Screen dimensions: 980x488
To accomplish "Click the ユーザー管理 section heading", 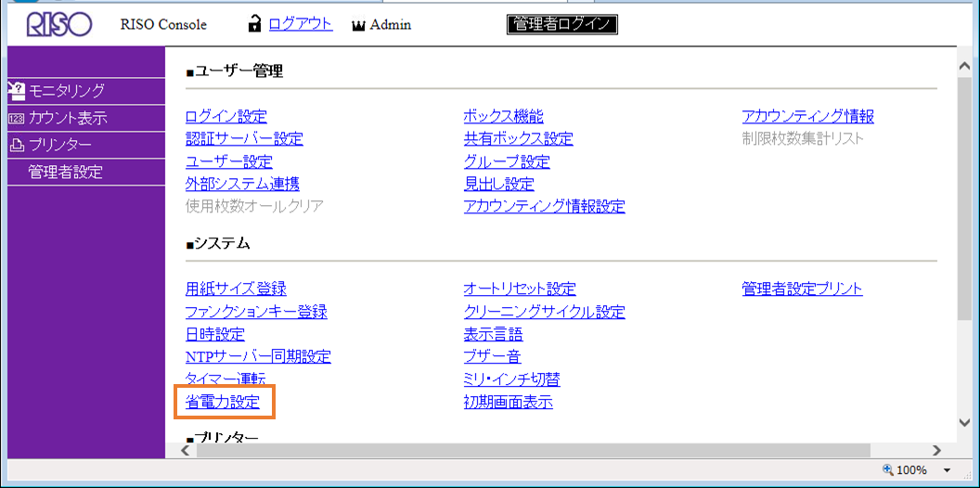I will (x=235, y=71).
